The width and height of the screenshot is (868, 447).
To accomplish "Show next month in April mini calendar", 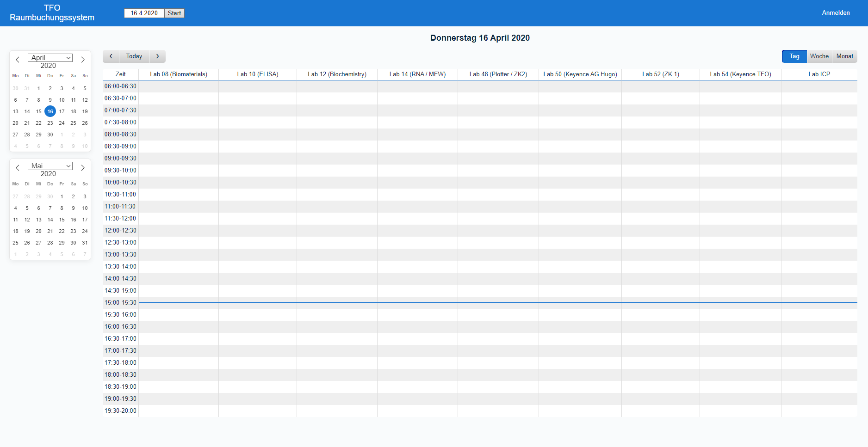I will [83, 60].
